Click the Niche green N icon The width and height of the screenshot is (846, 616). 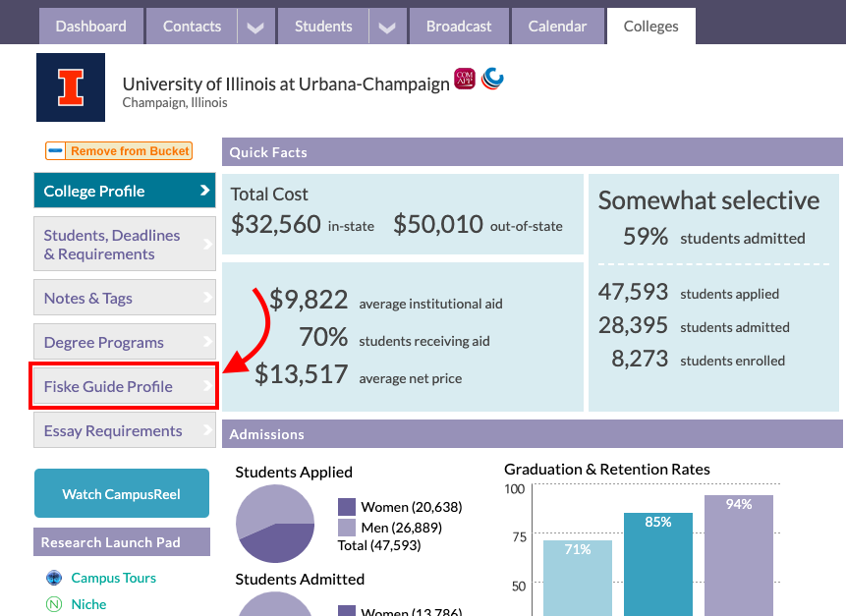[x=54, y=604]
